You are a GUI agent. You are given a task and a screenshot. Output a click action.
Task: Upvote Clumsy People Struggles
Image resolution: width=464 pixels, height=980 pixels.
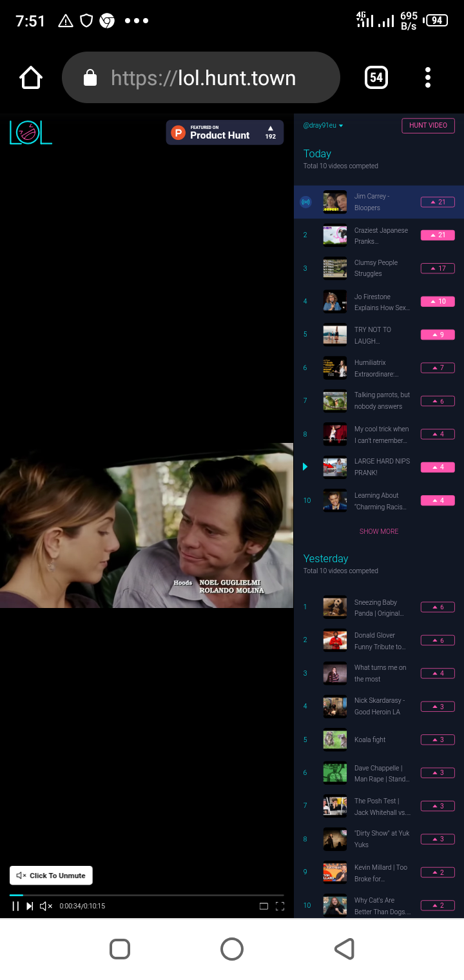438,268
